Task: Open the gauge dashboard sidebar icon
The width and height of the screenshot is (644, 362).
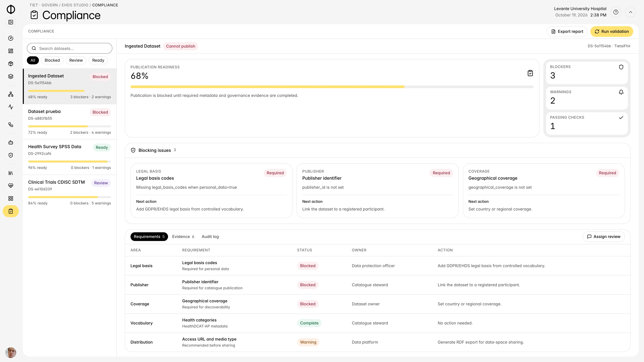Action: click(11, 38)
